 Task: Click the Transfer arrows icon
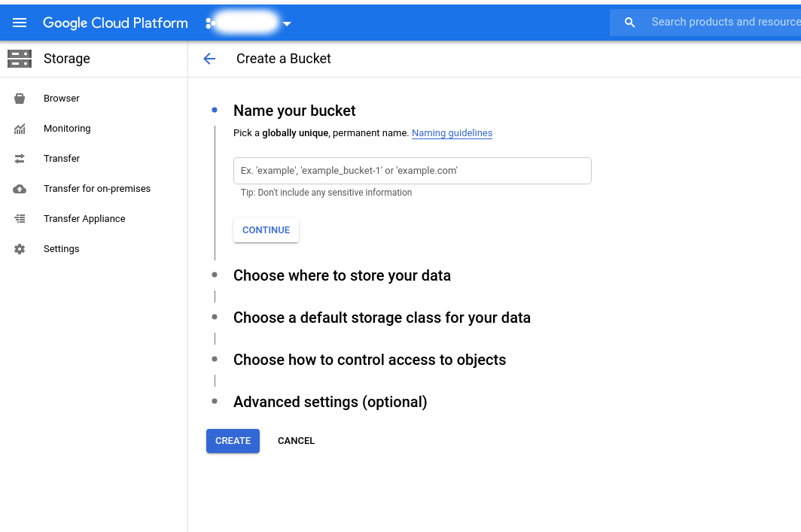click(x=20, y=158)
